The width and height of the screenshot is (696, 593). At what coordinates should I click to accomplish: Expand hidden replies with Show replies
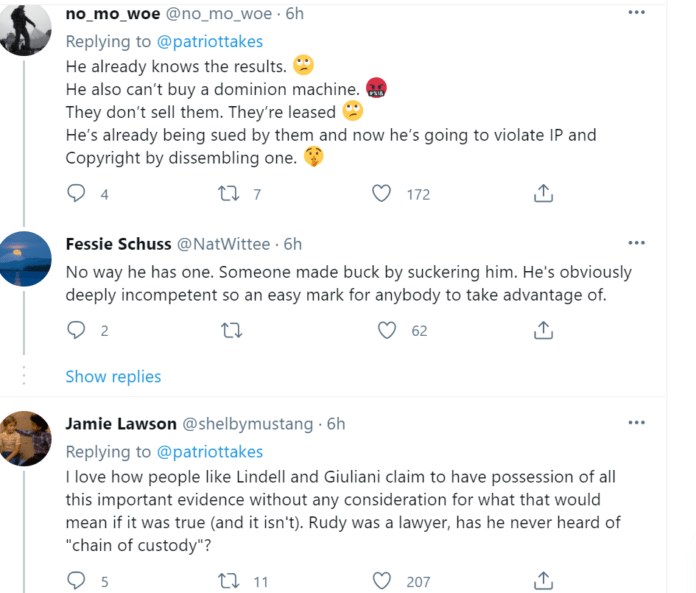(113, 376)
